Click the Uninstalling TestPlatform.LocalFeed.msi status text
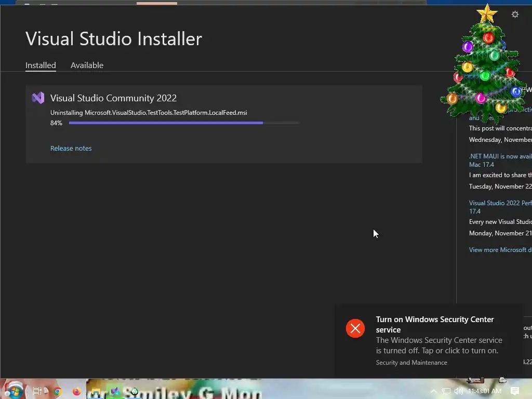This screenshot has width=532, height=399. pos(149,113)
